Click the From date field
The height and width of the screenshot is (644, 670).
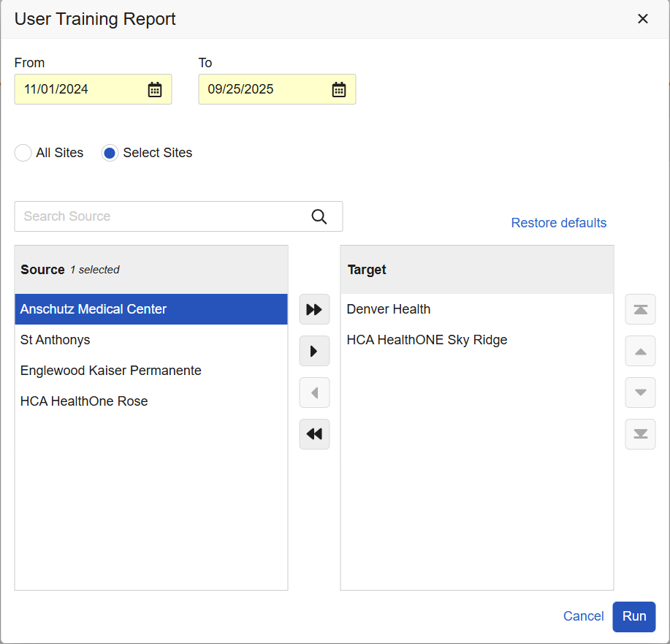tap(80, 89)
